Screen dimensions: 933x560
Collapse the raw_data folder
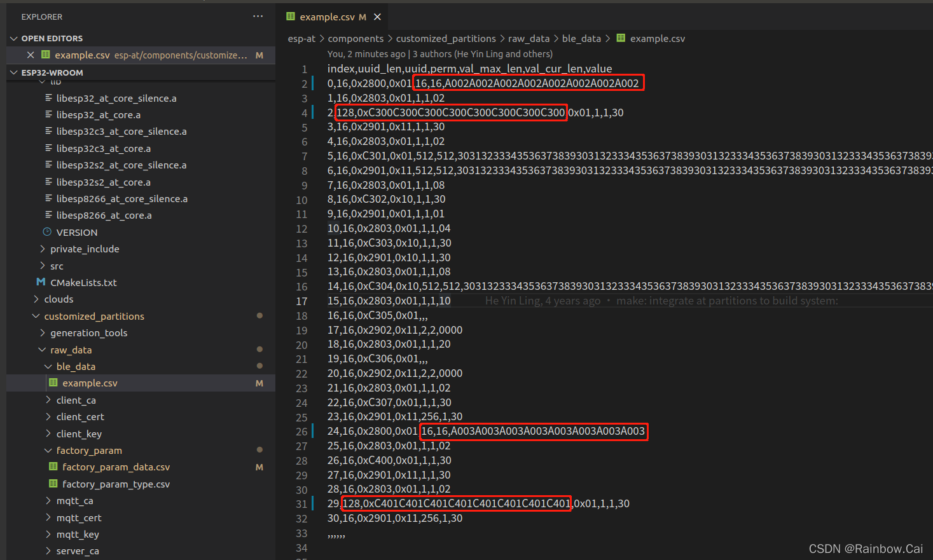point(43,350)
